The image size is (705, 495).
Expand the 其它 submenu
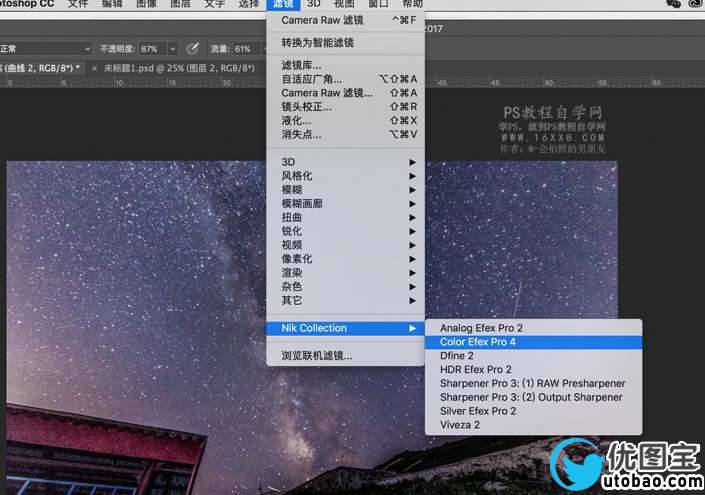pos(345,300)
